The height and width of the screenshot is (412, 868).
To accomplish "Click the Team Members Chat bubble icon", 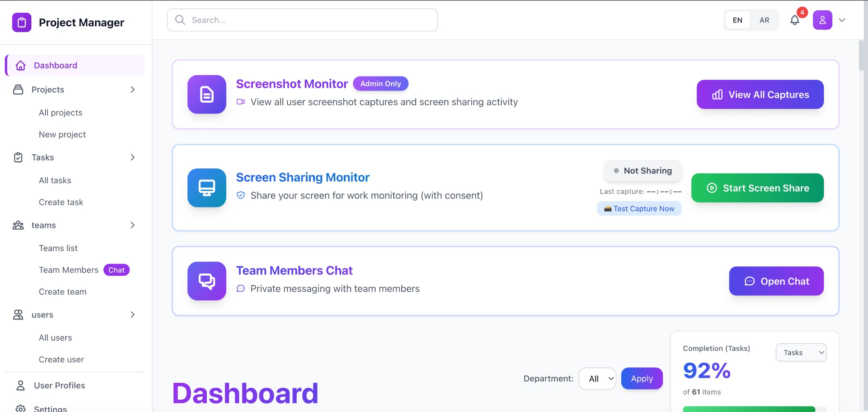I will pyautogui.click(x=207, y=281).
